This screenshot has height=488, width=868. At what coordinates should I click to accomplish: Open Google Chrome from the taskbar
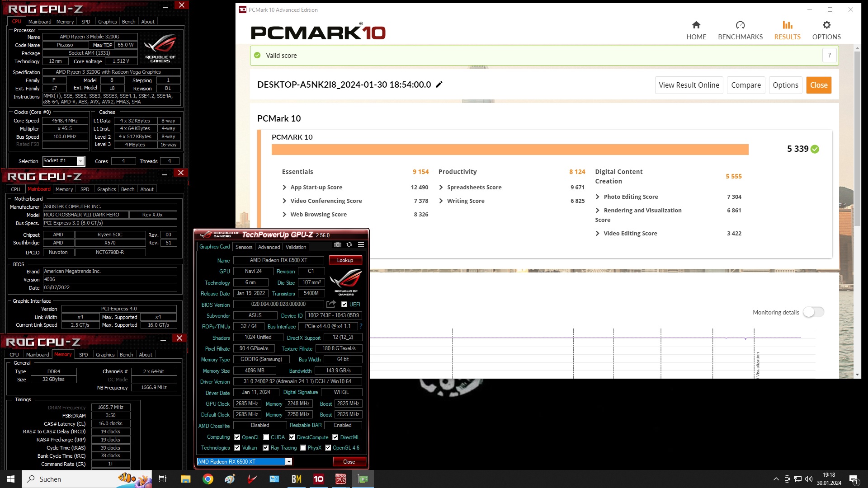(x=208, y=479)
